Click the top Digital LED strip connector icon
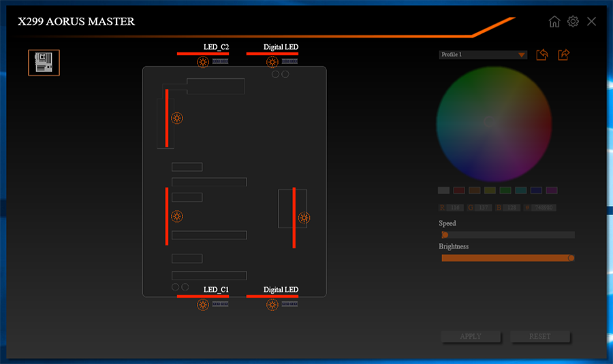The width and height of the screenshot is (613, 364). coord(289,61)
